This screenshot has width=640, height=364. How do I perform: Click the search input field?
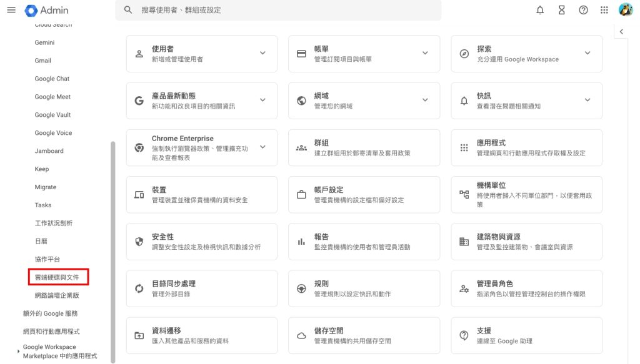tap(278, 10)
